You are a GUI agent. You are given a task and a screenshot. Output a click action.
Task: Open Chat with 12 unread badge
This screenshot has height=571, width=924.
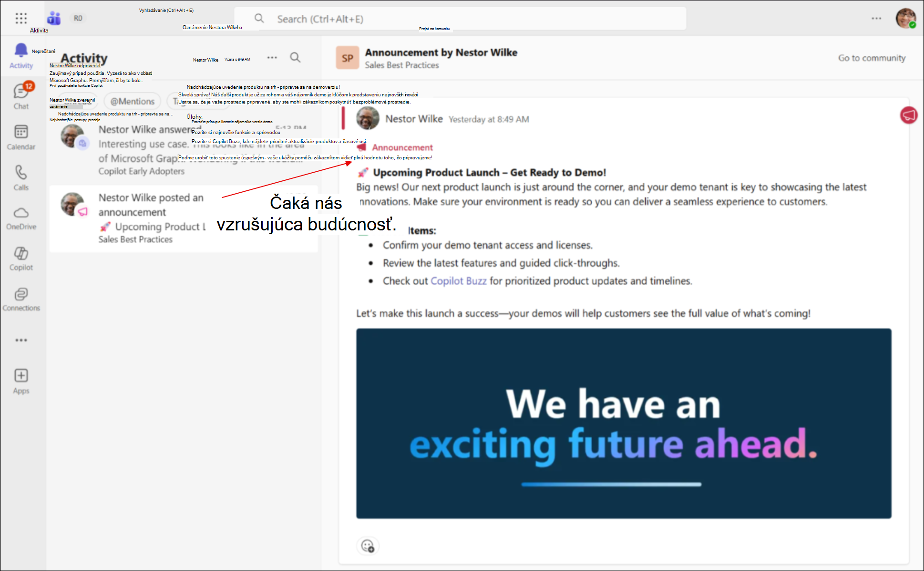(21, 96)
